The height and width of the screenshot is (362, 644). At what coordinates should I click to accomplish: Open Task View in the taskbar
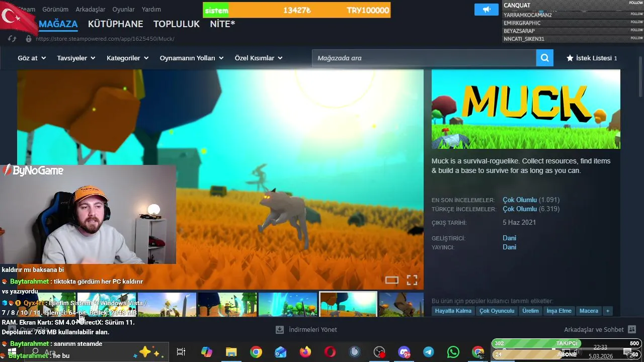(x=181, y=352)
